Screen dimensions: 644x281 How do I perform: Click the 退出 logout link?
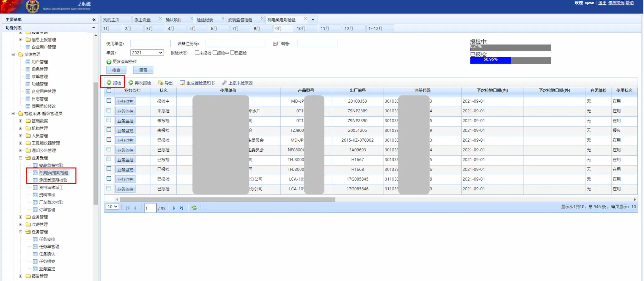pyautogui.click(x=602, y=3)
